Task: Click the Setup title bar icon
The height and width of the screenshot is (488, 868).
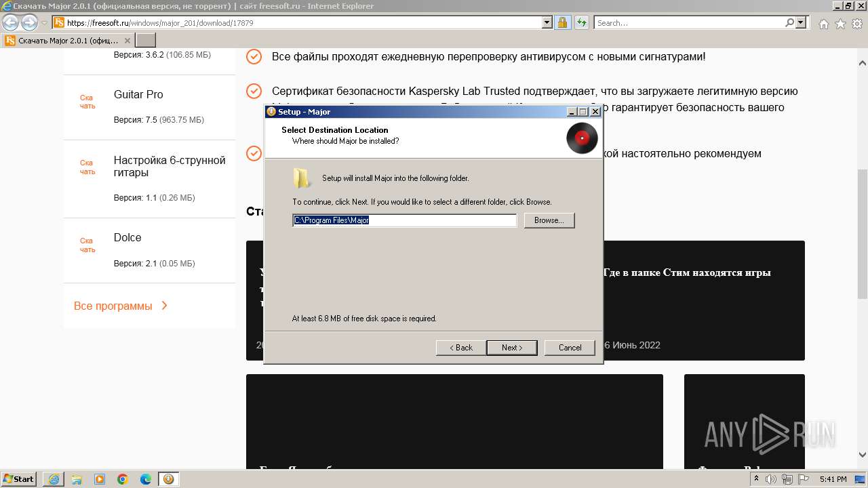Action: [x=271, y=112]
